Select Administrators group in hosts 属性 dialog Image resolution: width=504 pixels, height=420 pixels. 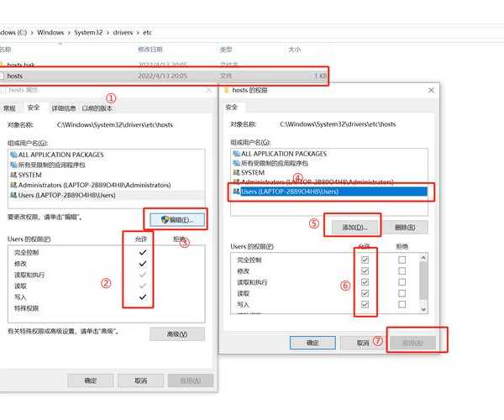tap(69, 185)
